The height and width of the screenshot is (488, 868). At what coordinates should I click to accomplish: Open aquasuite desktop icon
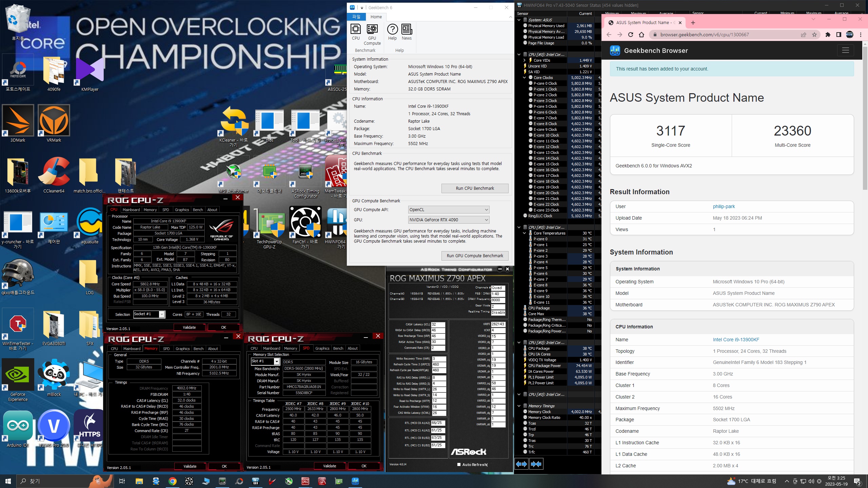pos(90,226)
